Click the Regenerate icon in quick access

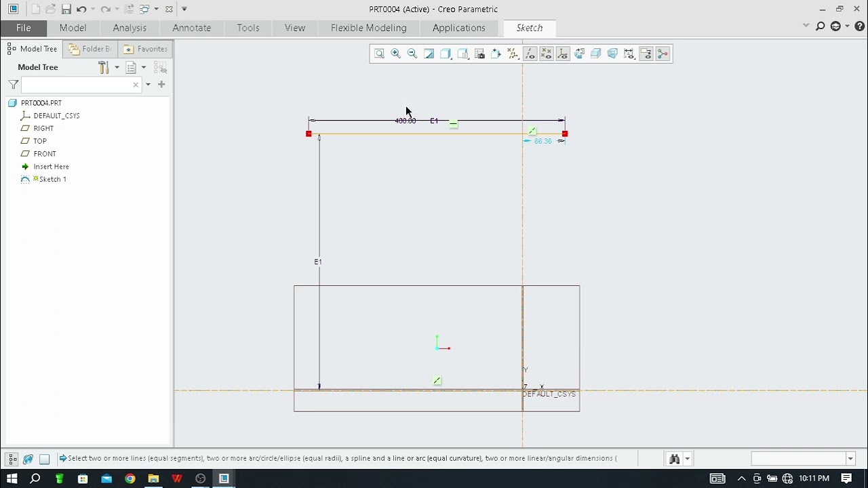click(129, 9)
